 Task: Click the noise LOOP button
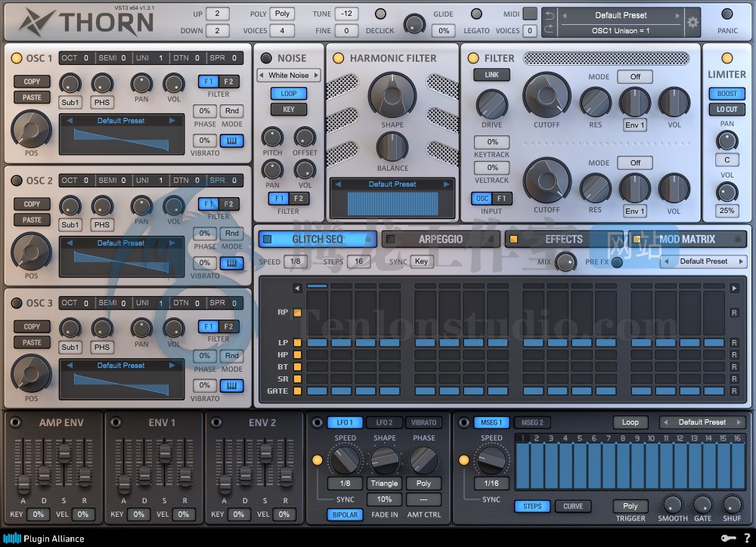(288, 94)
